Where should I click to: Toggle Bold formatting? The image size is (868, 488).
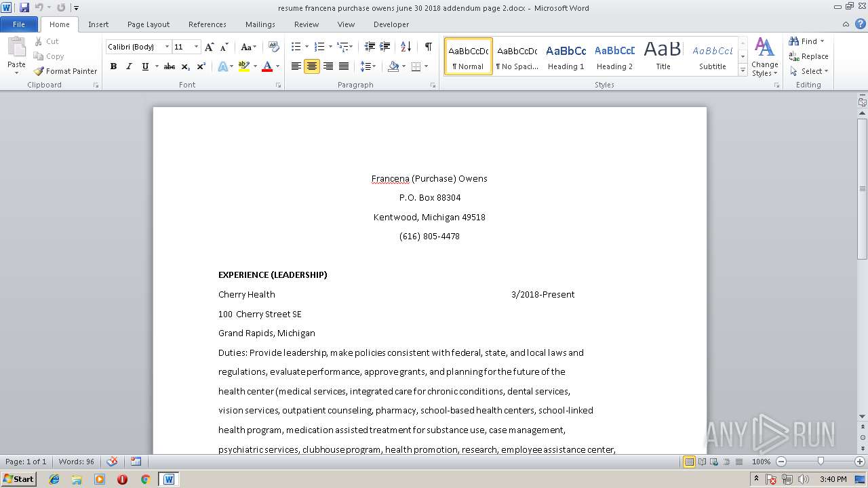[113, 66]
